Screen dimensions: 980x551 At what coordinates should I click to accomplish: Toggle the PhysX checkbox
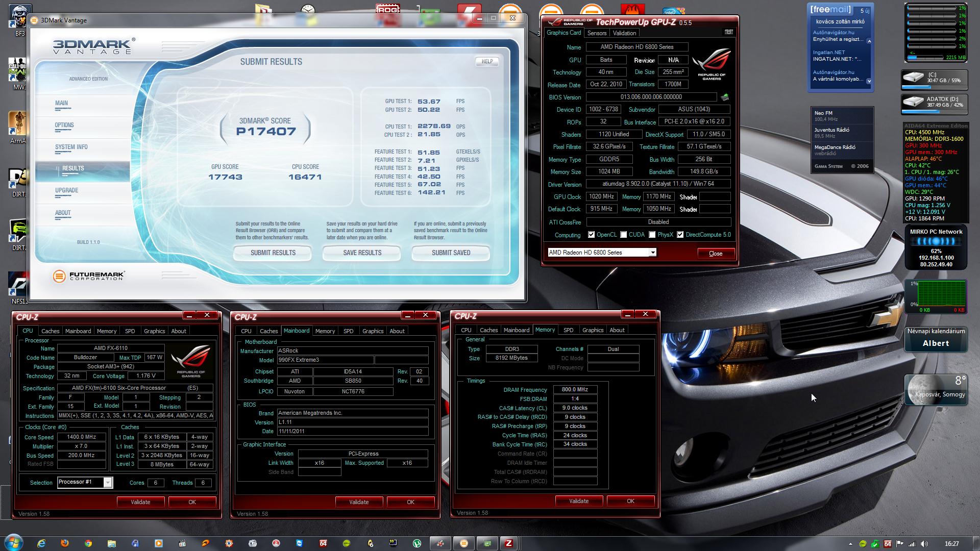[652, 235]
